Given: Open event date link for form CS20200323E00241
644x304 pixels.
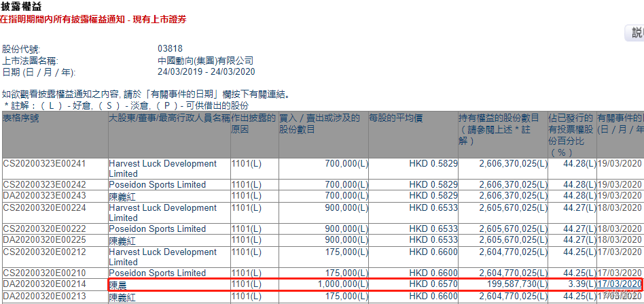Looking at the screenshot, I should coord(620,164).
